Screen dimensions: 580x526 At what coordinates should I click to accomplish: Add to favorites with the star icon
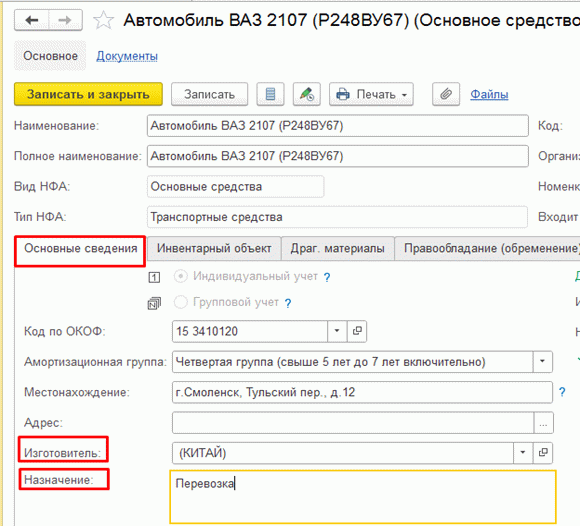click(x=104, y=20)
